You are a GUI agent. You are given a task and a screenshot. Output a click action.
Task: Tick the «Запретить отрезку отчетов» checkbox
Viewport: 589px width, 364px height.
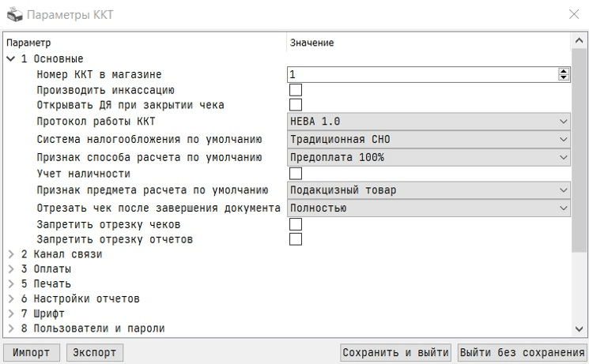pos(296,239)
